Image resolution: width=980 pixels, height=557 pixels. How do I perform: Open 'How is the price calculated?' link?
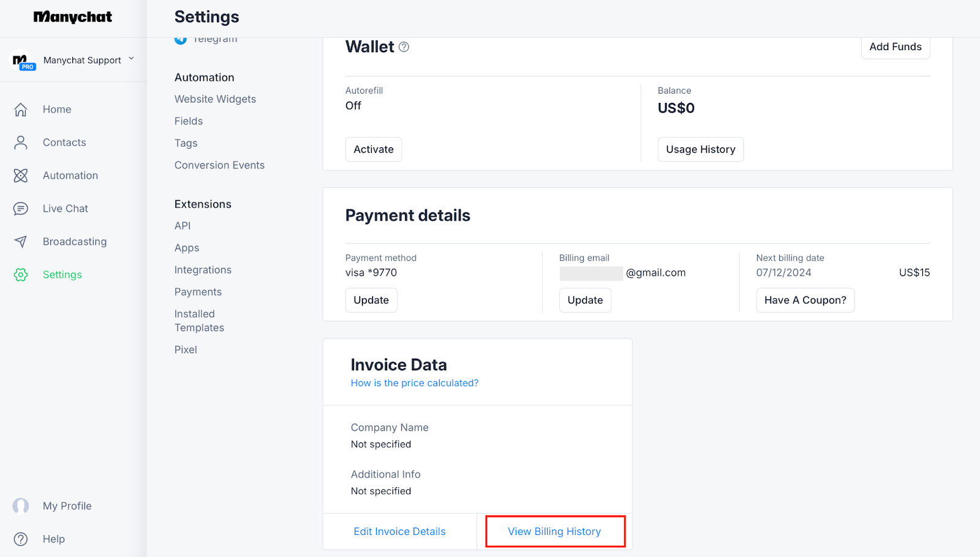point(415,383)
